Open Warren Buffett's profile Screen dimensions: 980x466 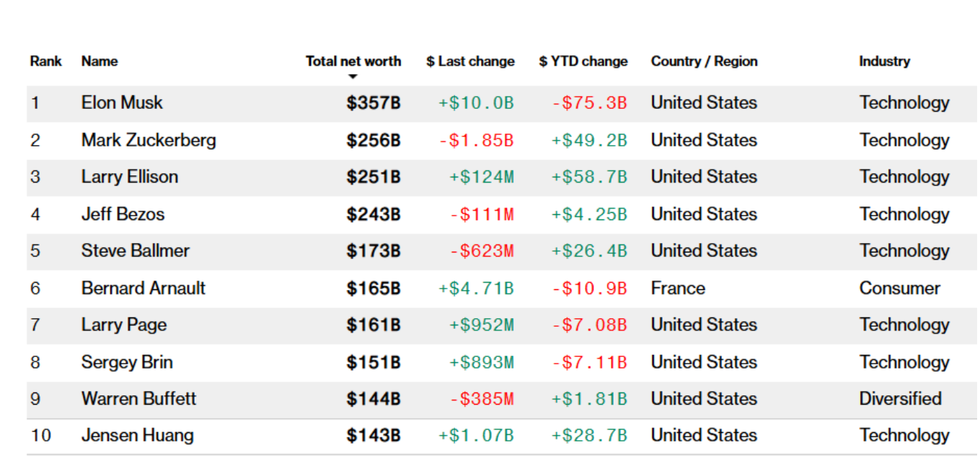click(139, 399)
